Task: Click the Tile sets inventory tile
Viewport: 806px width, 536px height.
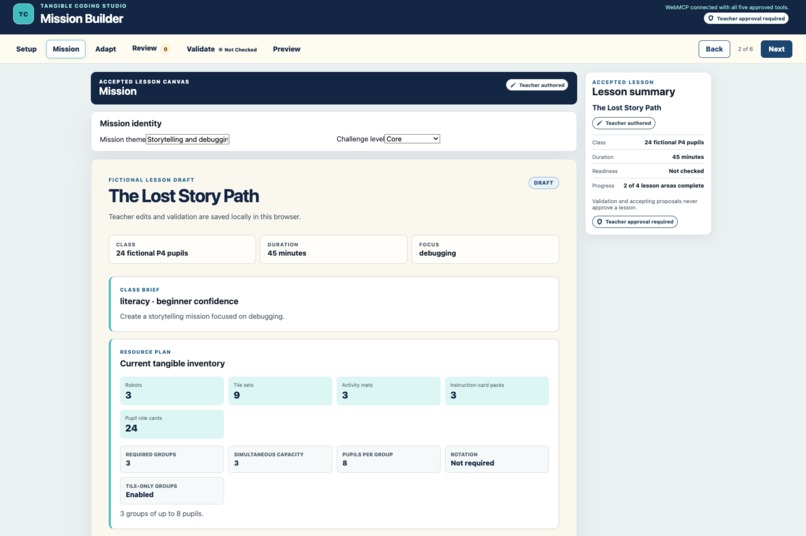Action: pyautogui.click(x=280, y=391)
